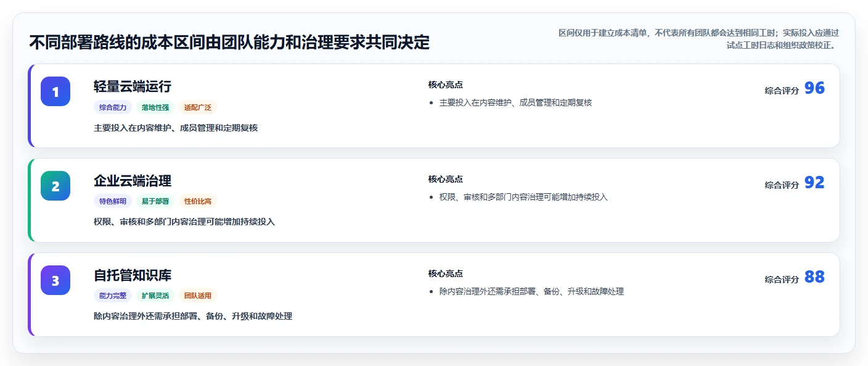Select the 自托管知识库 card title
Image resolution: width=868 pixels, height=366 pixels.
pyautogui.click(x=133, y=275)
